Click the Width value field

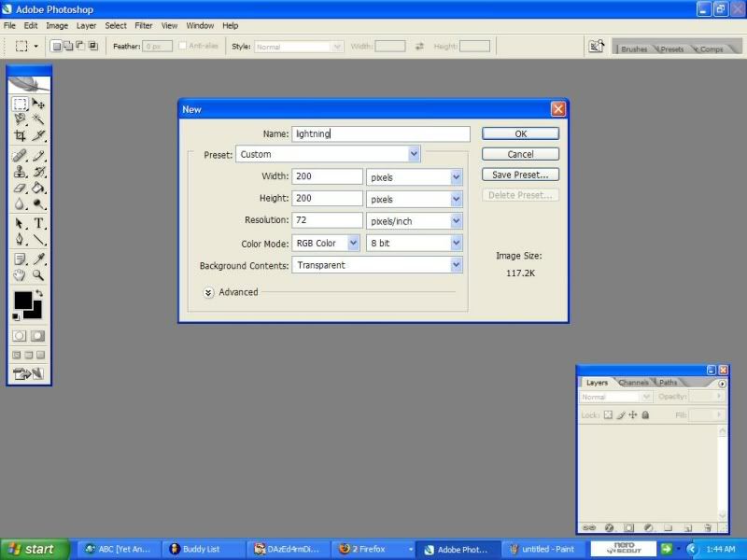point(327,176)
